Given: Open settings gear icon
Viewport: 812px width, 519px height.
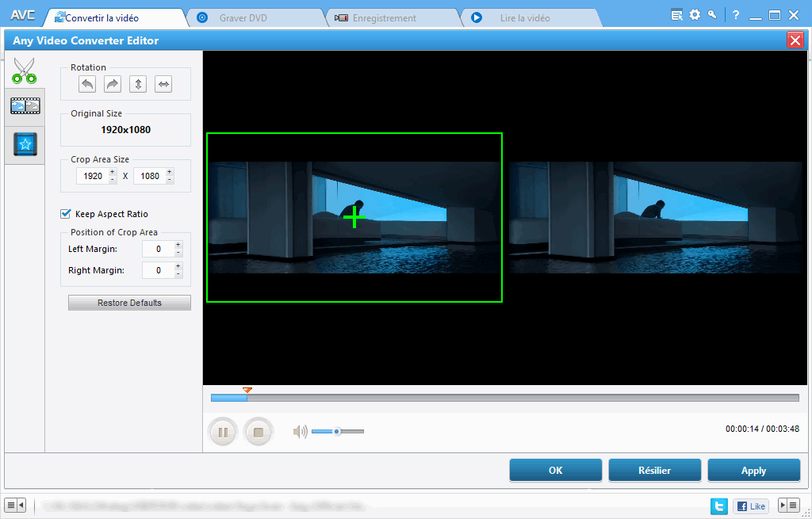Looking at the screenshot, I should (x=695, y=14).
